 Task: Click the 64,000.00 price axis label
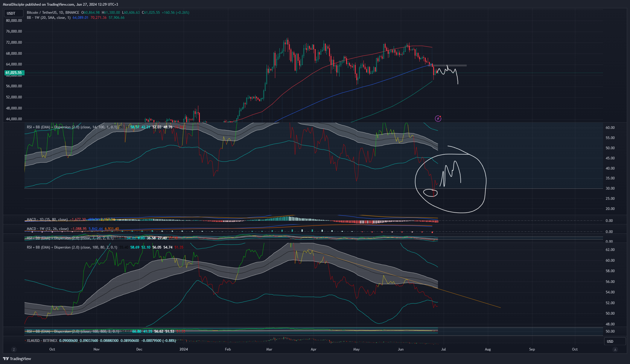pos(14,64)
